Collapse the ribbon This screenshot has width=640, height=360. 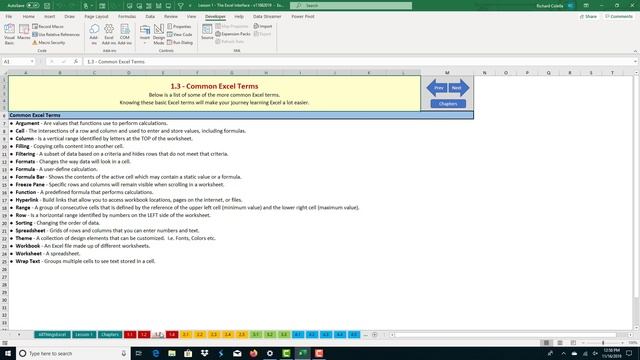[x=635, y=51]
